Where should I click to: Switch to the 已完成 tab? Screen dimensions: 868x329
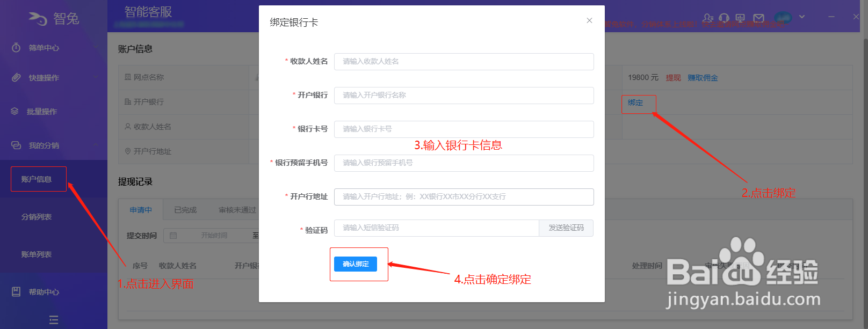pyautogui.click(x=185, y=210)
